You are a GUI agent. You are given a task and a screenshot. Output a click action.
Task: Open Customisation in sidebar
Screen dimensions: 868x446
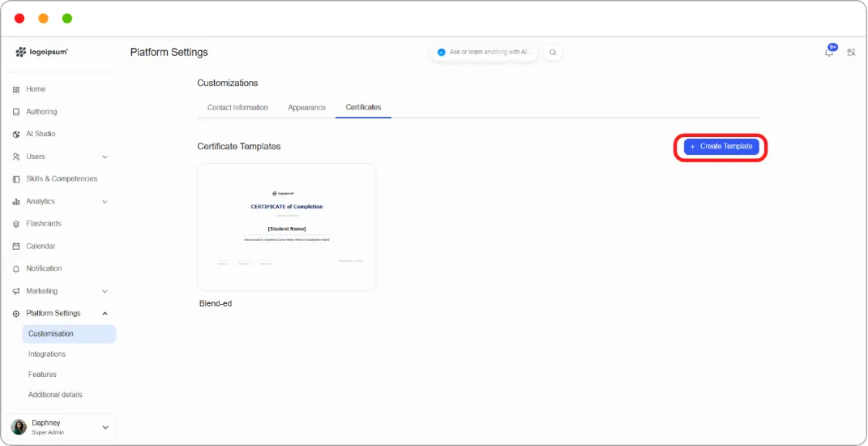[69, 334]
